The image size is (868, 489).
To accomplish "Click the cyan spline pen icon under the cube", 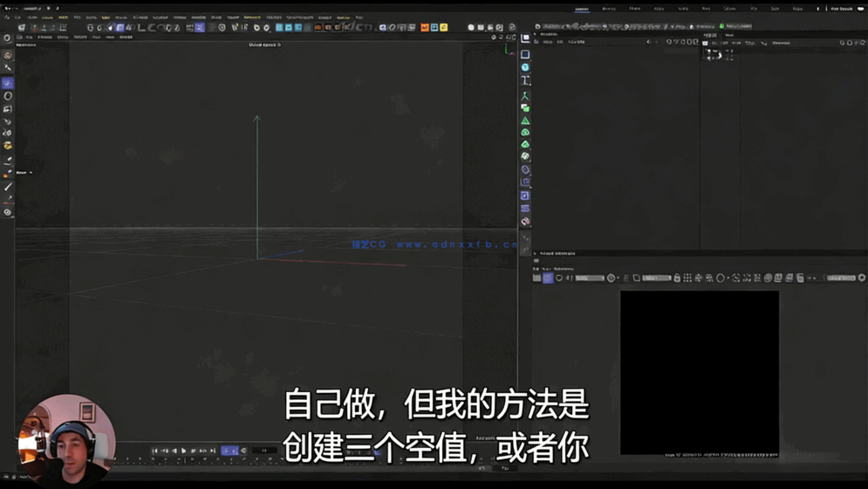I will [x=525, y=67].
